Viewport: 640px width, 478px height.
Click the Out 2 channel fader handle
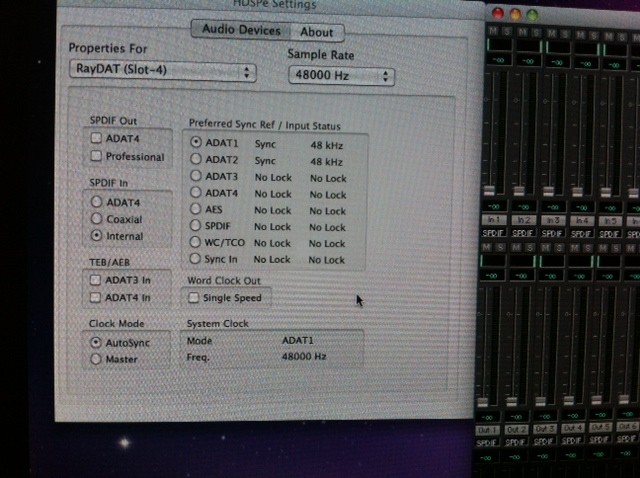[x=511, y=401]
